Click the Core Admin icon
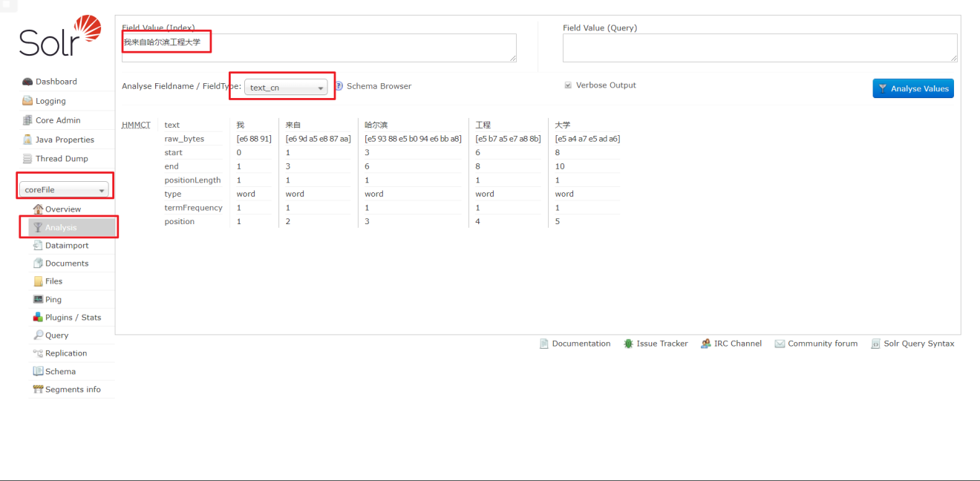The width and height of the screenshot is (980, 481). click(x=27, y=120)
